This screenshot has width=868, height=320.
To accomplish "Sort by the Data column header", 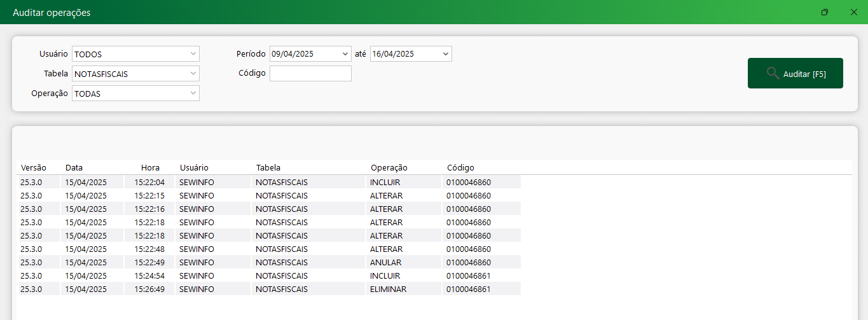I will [x=74, y=168].
